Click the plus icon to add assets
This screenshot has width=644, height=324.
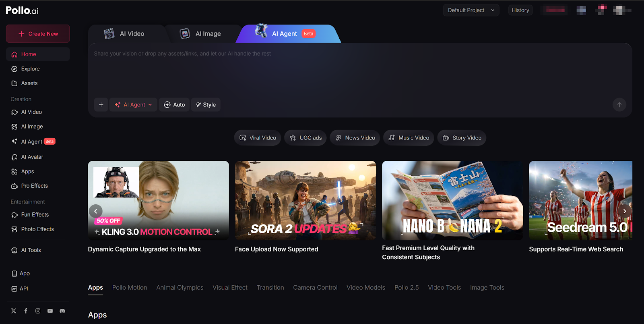click(101, 105)
